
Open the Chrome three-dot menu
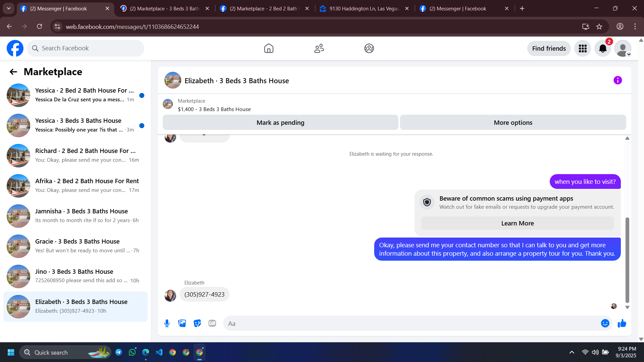[635, 27]
